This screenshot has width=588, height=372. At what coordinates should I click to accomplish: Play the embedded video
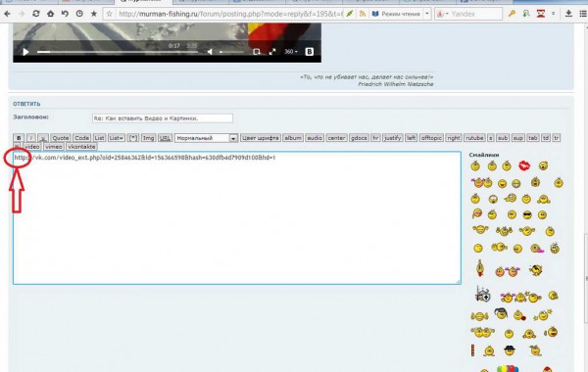[25, 52]
